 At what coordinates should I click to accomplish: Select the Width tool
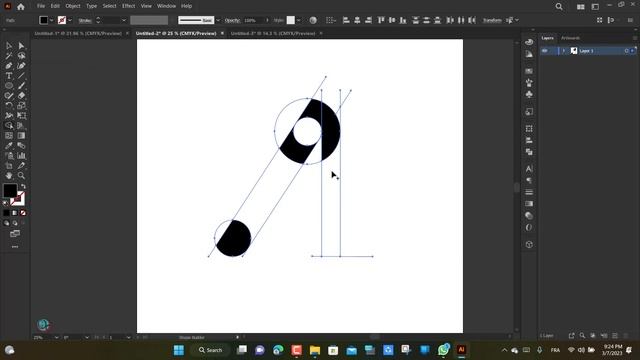tap(9, 116)
